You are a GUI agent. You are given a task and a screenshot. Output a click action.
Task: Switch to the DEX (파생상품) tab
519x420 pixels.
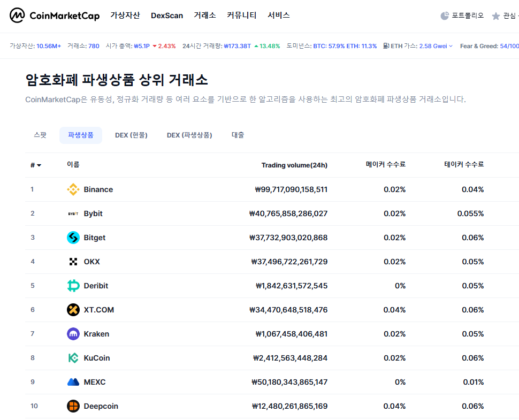(x=189, y=135)
